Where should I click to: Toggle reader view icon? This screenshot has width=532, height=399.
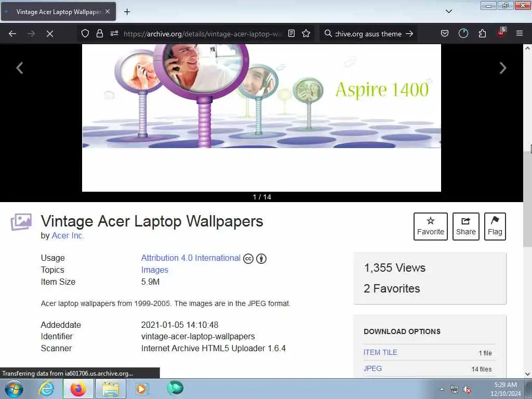(291, 33)
